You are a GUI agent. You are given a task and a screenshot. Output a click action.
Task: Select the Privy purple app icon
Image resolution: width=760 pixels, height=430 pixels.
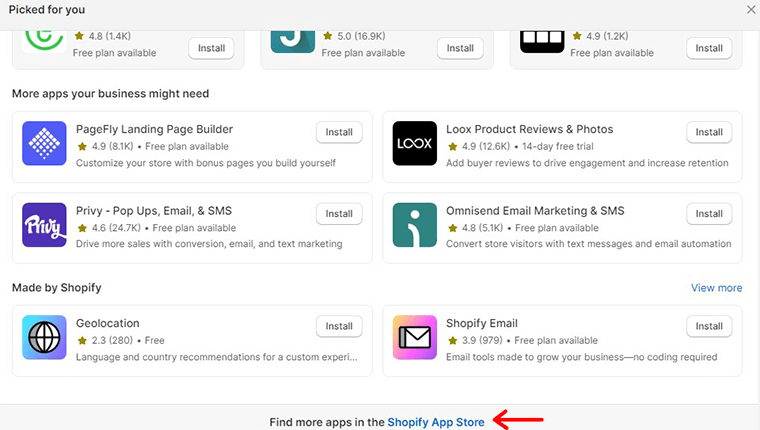pyautogui.click(x=44, y=225)
